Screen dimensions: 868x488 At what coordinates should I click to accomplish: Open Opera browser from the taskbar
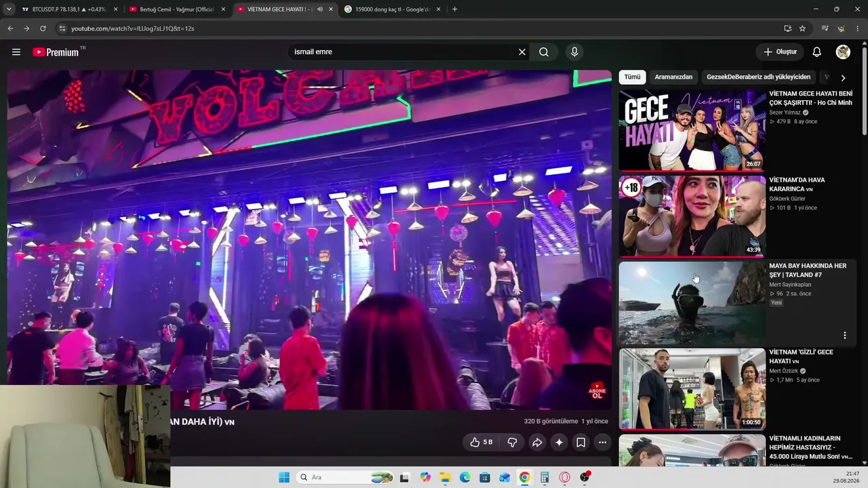coord(565,477)
